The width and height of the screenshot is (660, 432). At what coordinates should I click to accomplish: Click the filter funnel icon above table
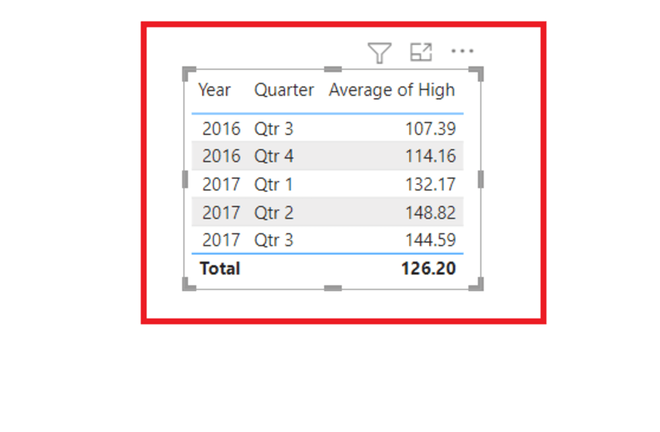click(x=379, y=53)
